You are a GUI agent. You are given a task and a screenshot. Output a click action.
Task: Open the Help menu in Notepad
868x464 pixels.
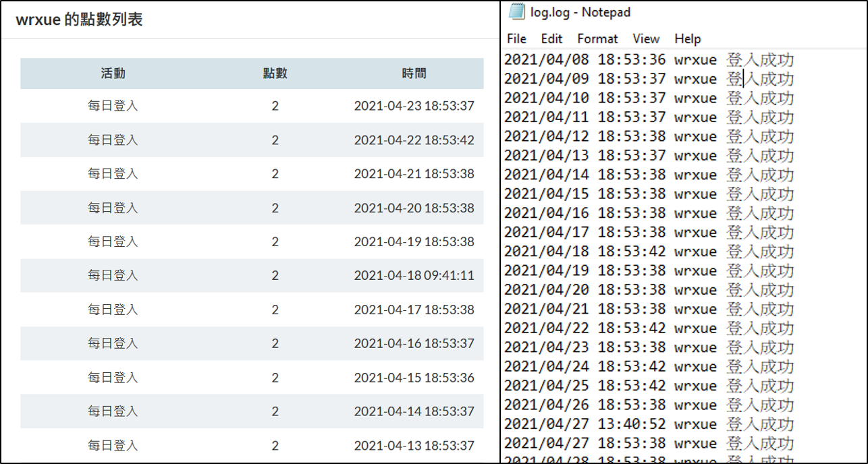[688, 38]
